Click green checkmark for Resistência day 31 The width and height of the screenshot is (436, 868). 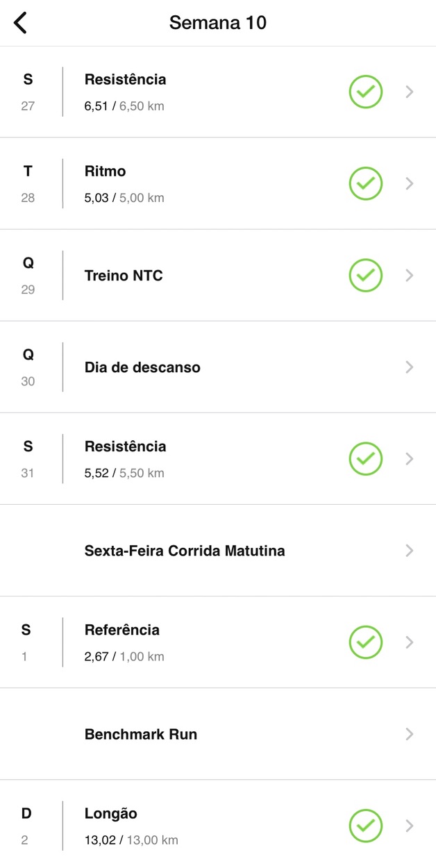tap(365, 458)
